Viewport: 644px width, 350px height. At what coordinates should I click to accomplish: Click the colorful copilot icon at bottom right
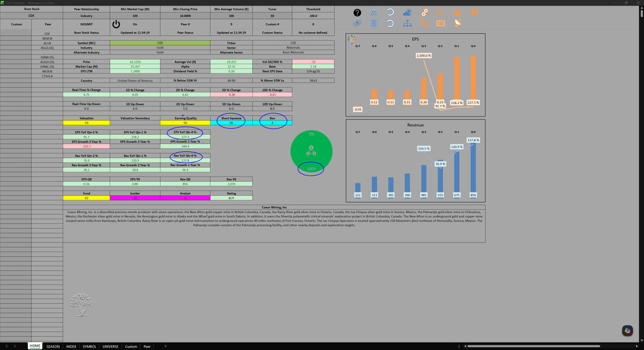(627, 331)
